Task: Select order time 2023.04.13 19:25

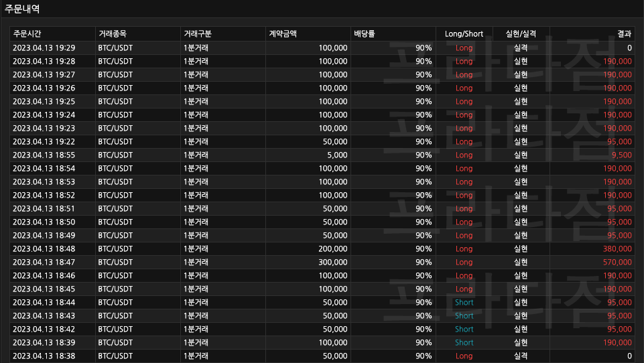Action: (x=44, y=101)
